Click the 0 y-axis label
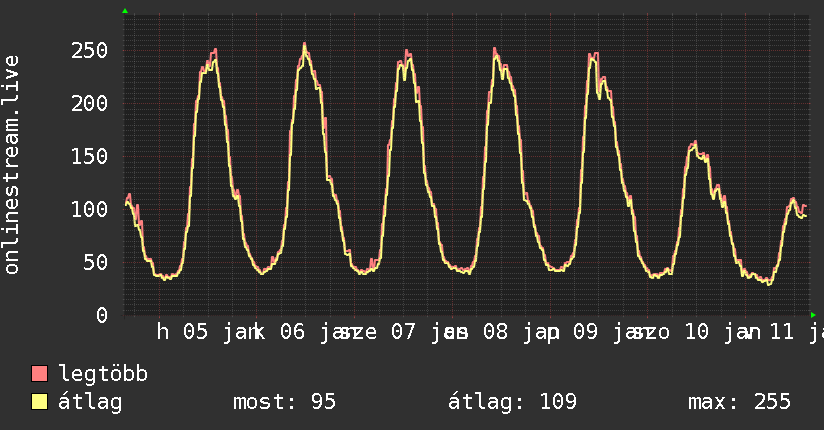This screenshot has height=430, width=824. (x=102, y=315)
